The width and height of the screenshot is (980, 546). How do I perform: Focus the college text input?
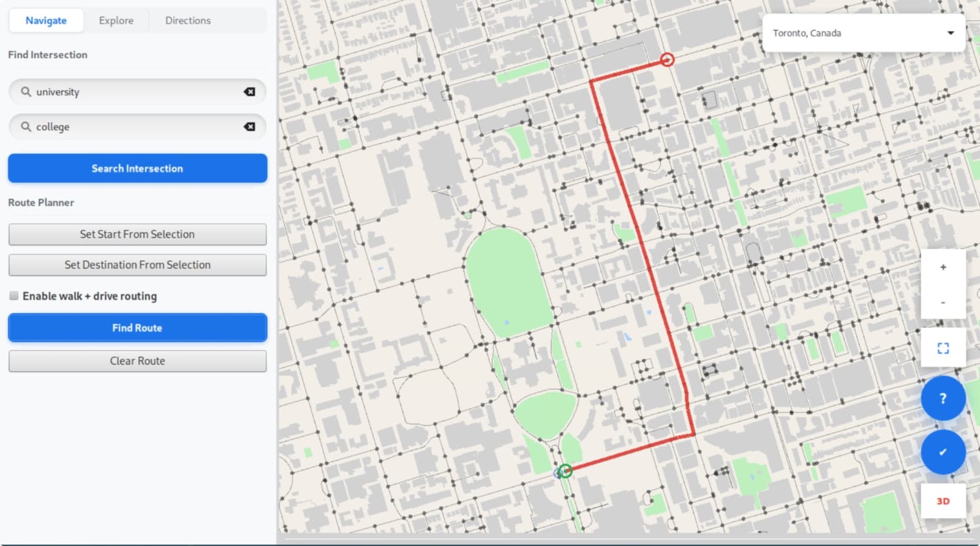pos(137,127)
